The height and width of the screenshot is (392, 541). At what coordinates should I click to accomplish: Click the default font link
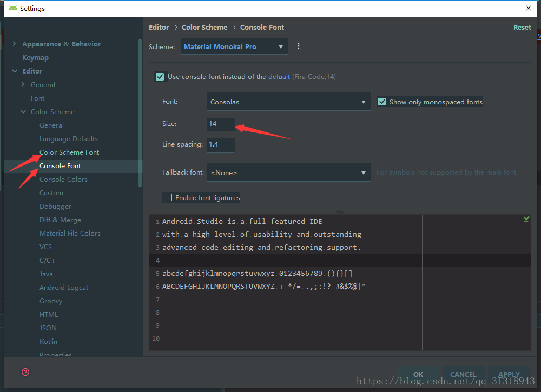279,77
